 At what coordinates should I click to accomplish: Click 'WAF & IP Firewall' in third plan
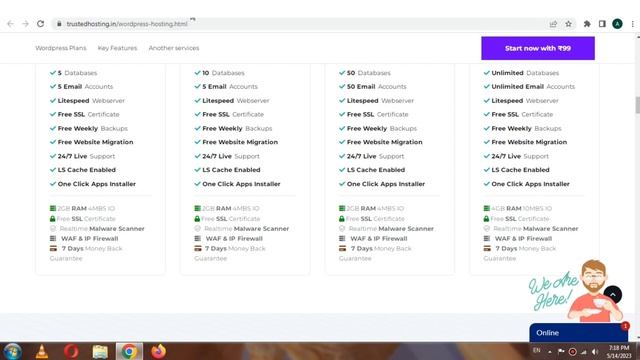point(379,238)
